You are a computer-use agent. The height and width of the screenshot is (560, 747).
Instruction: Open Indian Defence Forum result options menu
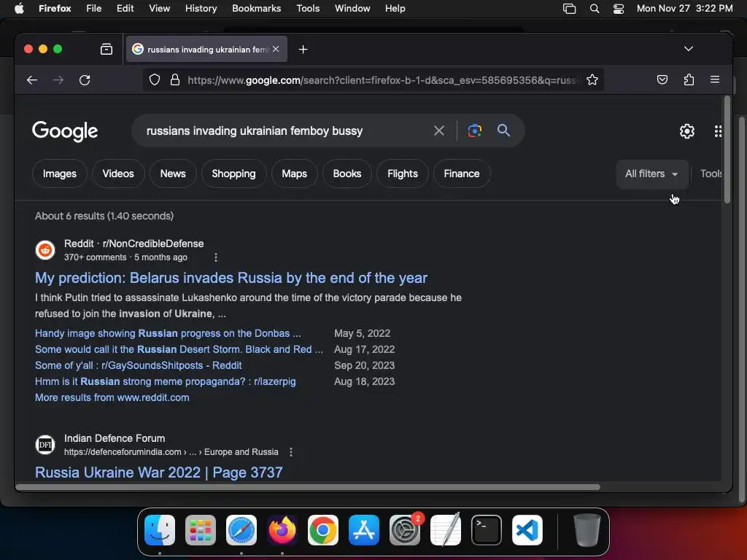tap(291, 452)
